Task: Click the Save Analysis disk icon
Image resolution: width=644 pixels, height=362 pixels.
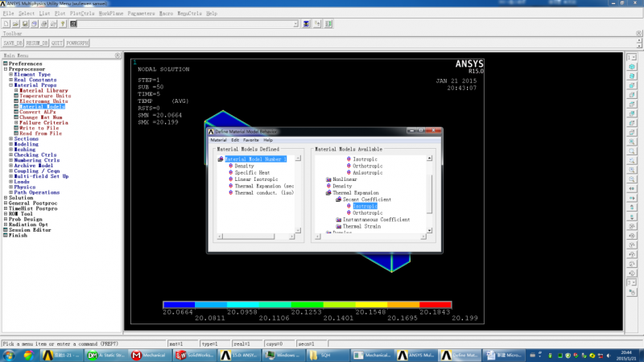Action: click(25, 24)
